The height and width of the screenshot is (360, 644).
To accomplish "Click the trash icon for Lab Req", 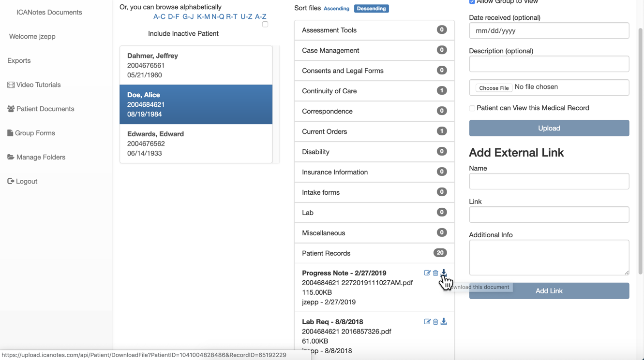I will pos(435,322).
